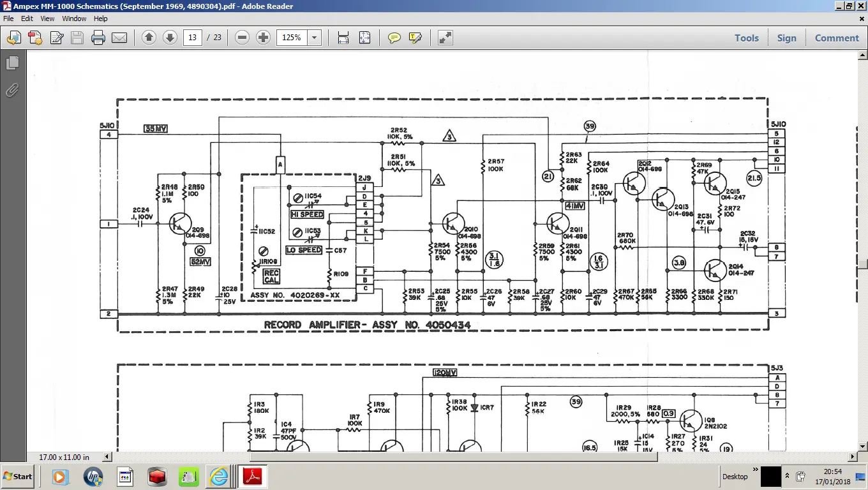This screenshot has width=868, height=490.
Task: Go to next page with down arrow
Action: click(x=170, y=38)
